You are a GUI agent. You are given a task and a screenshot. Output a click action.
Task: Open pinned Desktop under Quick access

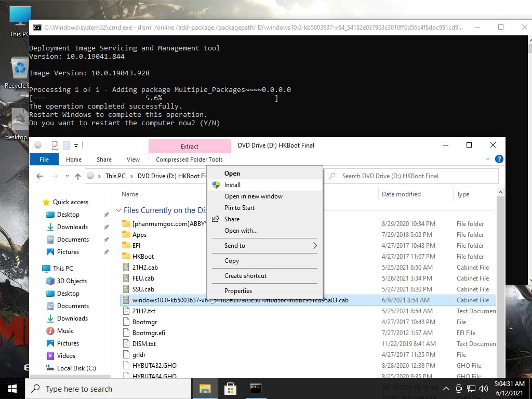coord(68,215)
